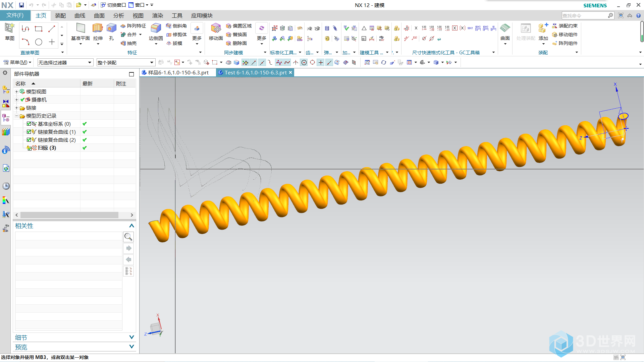Viewport: 644px width, 362px height.
Task: Toggle the arc center snap option
Action: coord(304,62)
